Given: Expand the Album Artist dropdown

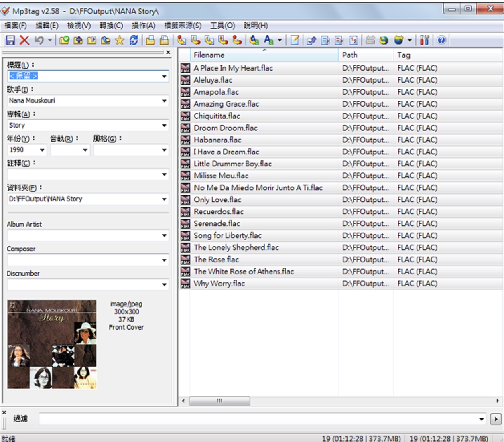Looking at the screenshot, I should (164, 235).
